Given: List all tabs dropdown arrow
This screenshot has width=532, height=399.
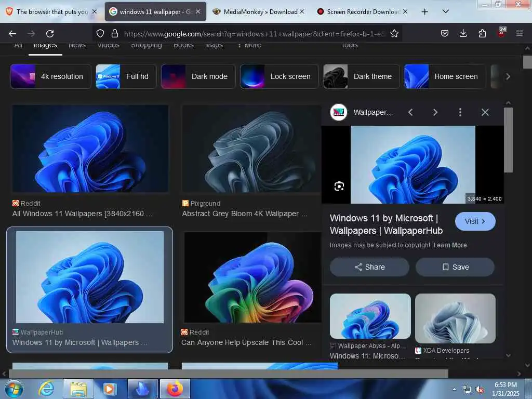Looking at the screenshot, I should [x=446, y=11].
